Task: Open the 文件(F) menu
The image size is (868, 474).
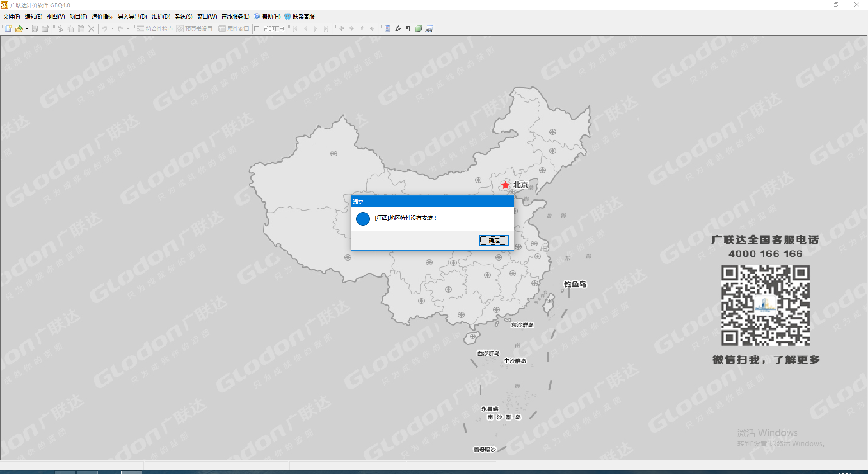Action: coord(12,17)
